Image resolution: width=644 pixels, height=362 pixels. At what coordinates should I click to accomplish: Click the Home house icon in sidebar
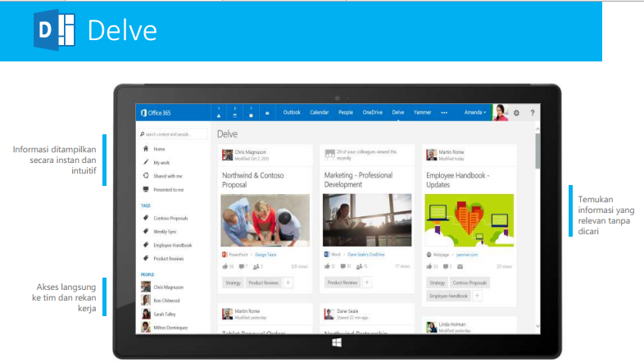tap(145, 148)
